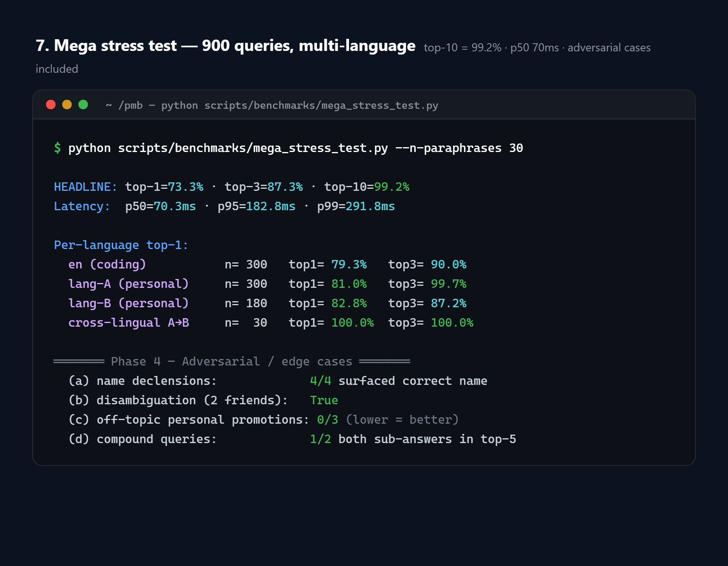Click the lang-A top3 value '99.7%'
Screen dimensions: 728x566
pyautogui.click(x=449, y=284)
